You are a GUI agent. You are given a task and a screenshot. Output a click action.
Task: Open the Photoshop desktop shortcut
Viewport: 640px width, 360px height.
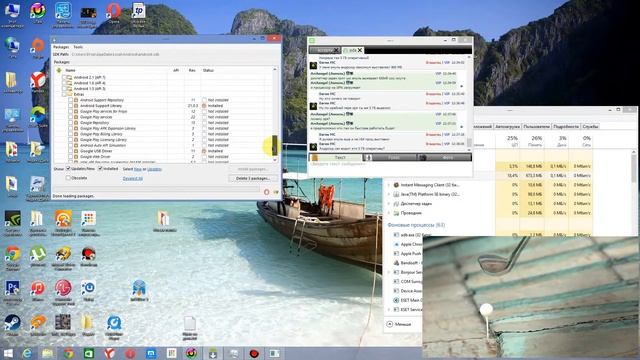pyautogui.click(x=12, y=292)
